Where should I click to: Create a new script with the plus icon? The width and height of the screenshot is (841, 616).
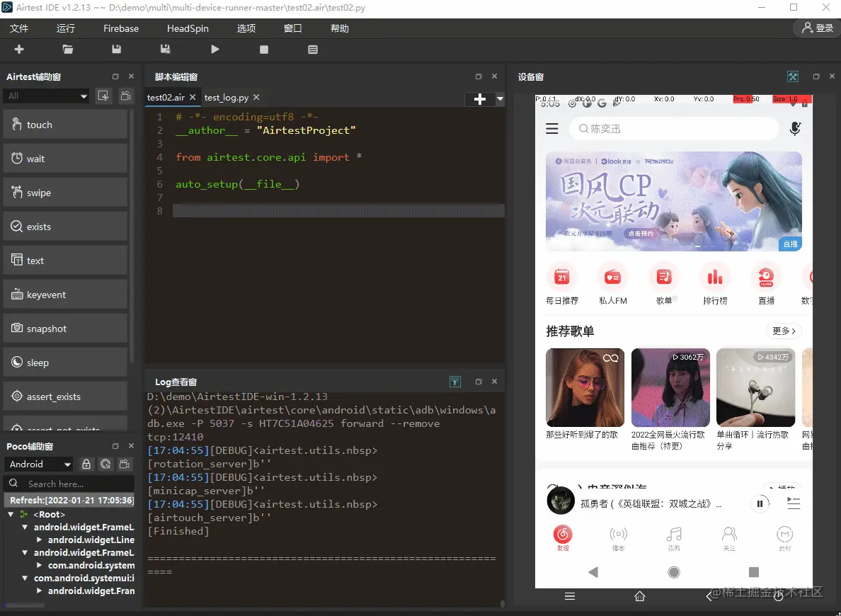click(19, 50)
